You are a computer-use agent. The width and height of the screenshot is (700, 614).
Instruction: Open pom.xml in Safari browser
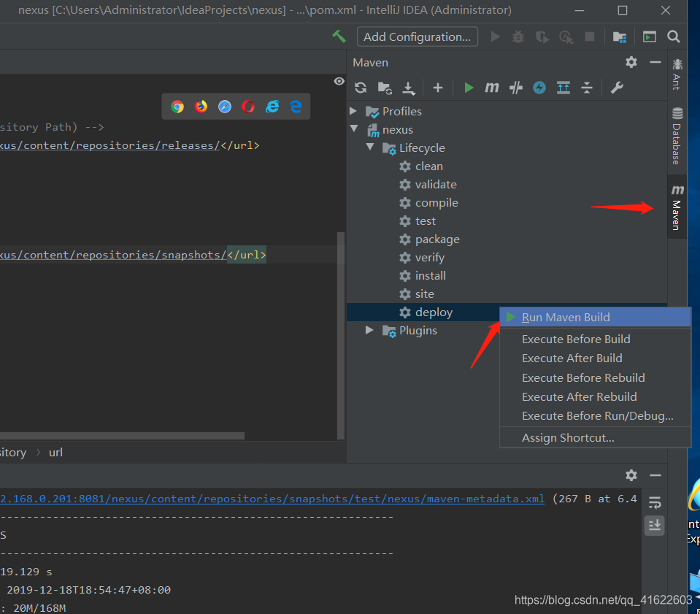pos(225,107)
